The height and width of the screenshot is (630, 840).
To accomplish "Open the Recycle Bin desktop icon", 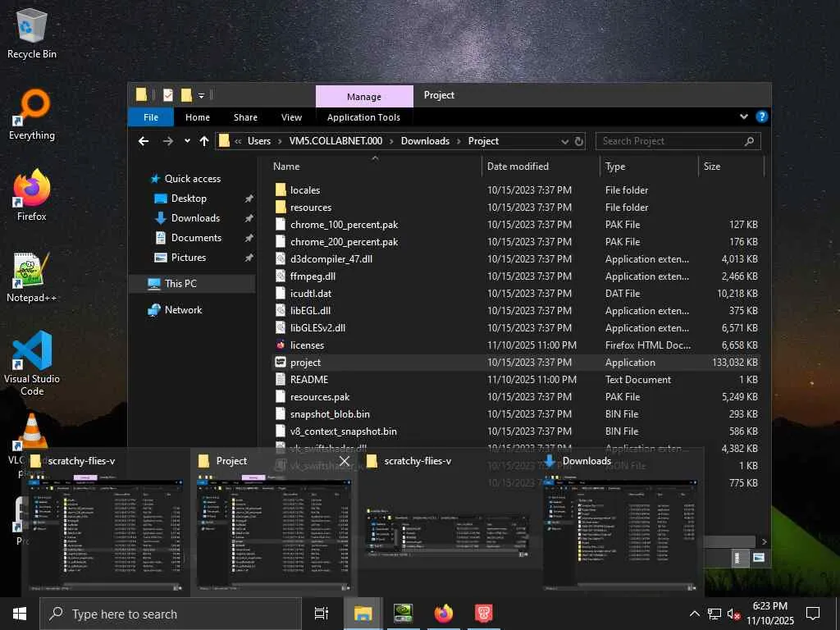I will [32, 34].
